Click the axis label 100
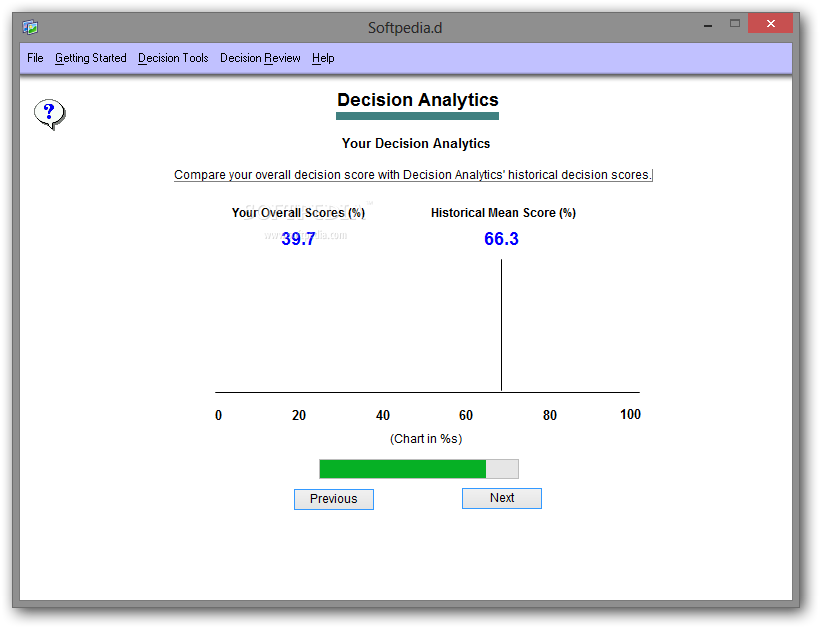Screen dimensions: 820x628 (630, 414)
